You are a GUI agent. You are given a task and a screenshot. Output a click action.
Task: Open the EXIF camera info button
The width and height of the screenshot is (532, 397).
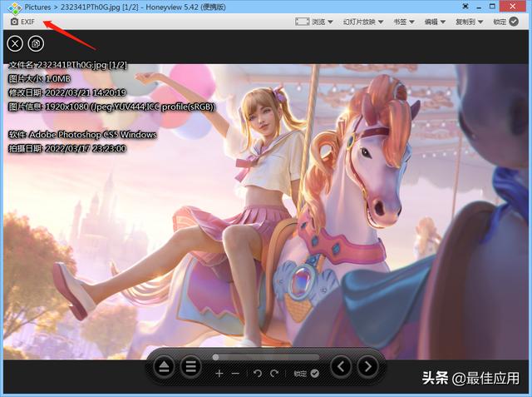point(22,22)
